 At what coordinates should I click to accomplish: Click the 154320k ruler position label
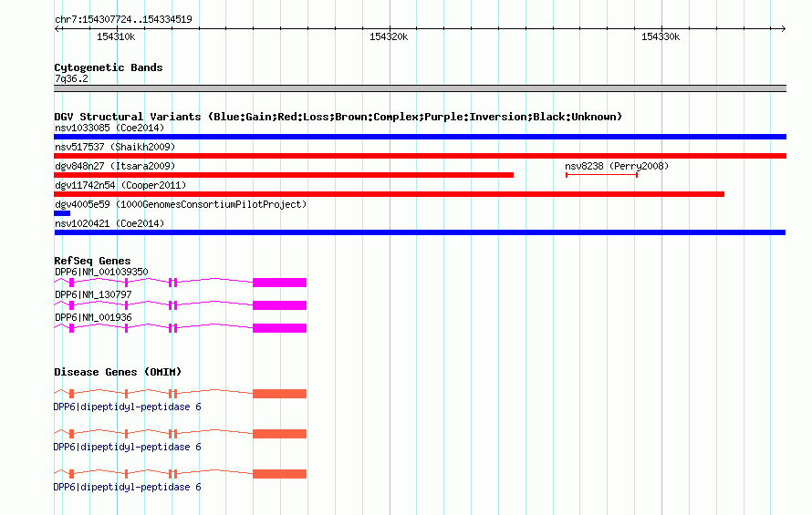(389, 36)
